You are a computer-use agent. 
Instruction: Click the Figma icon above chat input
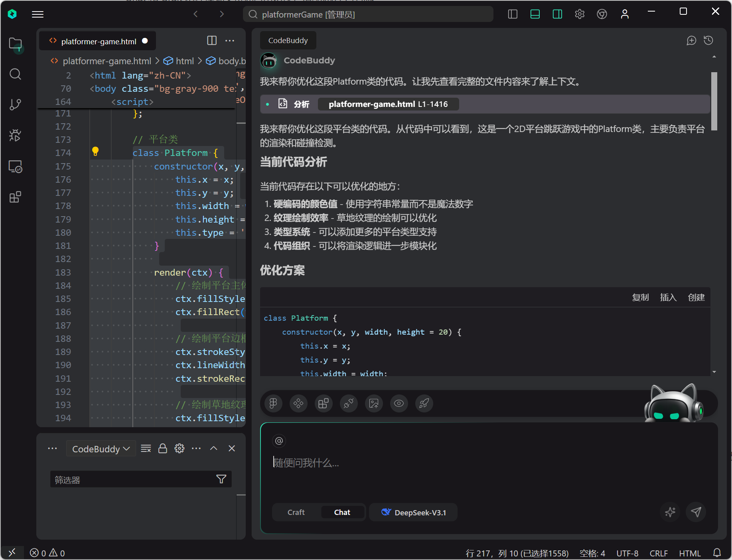pos(273,404)
